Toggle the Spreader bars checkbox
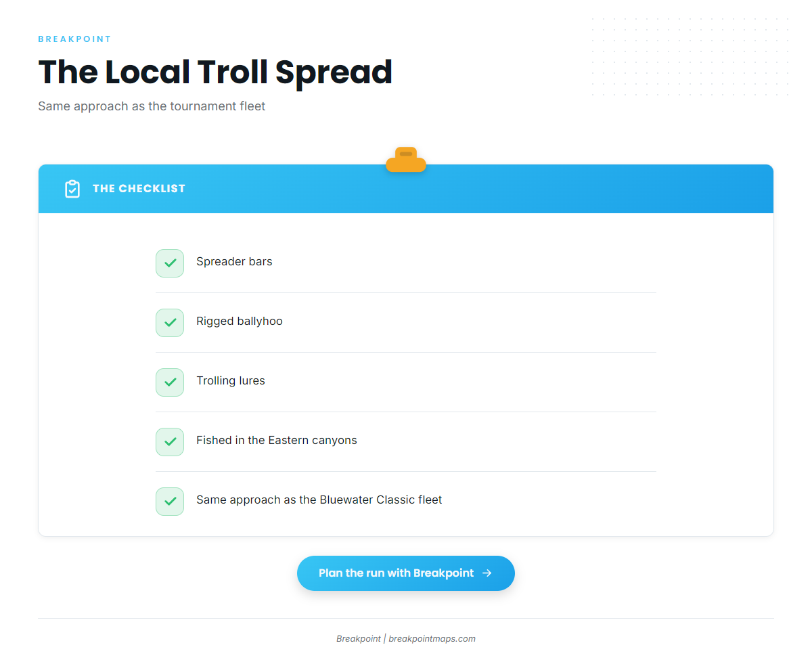 coord(170,263)
